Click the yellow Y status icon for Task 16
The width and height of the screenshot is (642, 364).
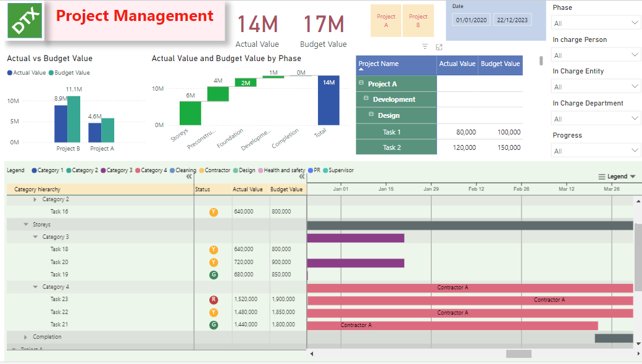(214, 212)
